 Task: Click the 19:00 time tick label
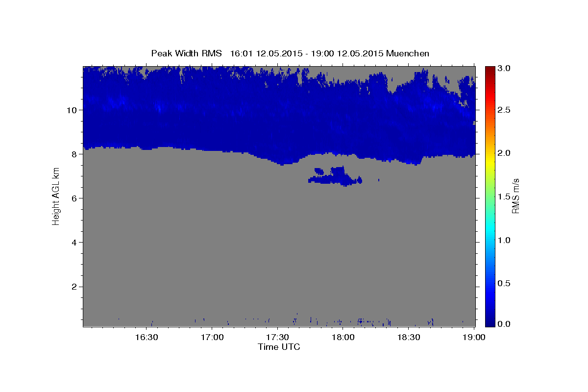pos(474,337)
